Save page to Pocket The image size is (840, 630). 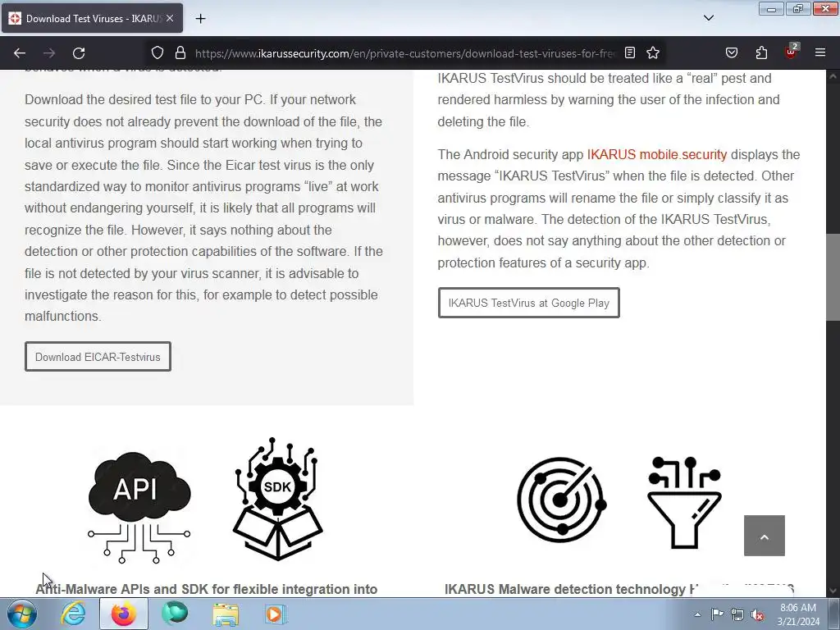731,52
